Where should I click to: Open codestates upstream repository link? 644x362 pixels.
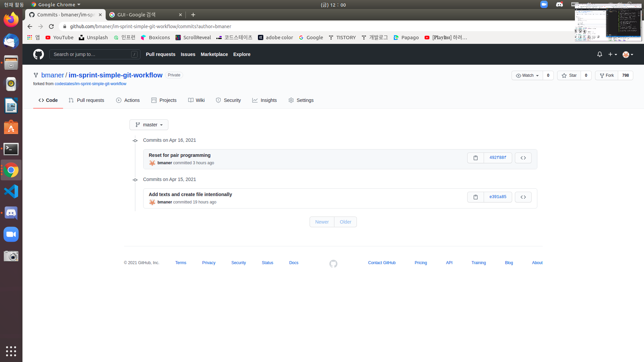(x=90, y=84)
